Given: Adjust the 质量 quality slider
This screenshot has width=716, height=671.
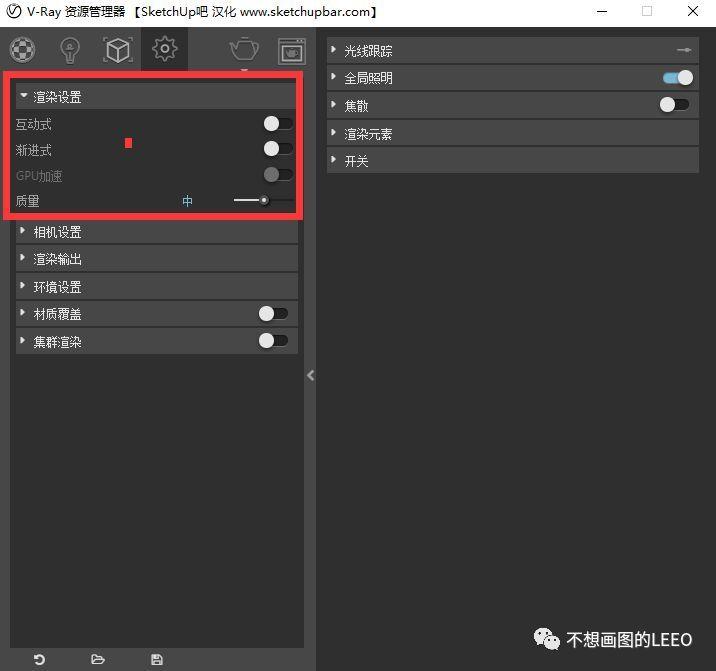Looking at the screenshot, I should [263, 200].
